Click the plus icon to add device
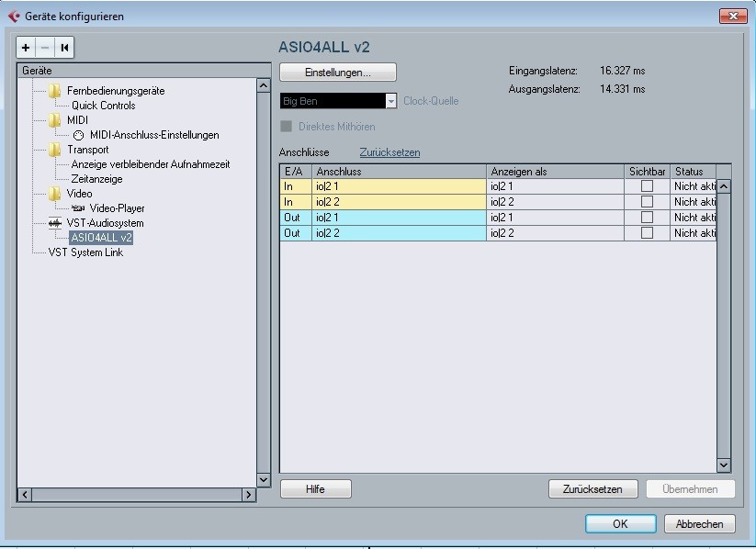This screenshot has height=549, width=756. click(26, 48)
